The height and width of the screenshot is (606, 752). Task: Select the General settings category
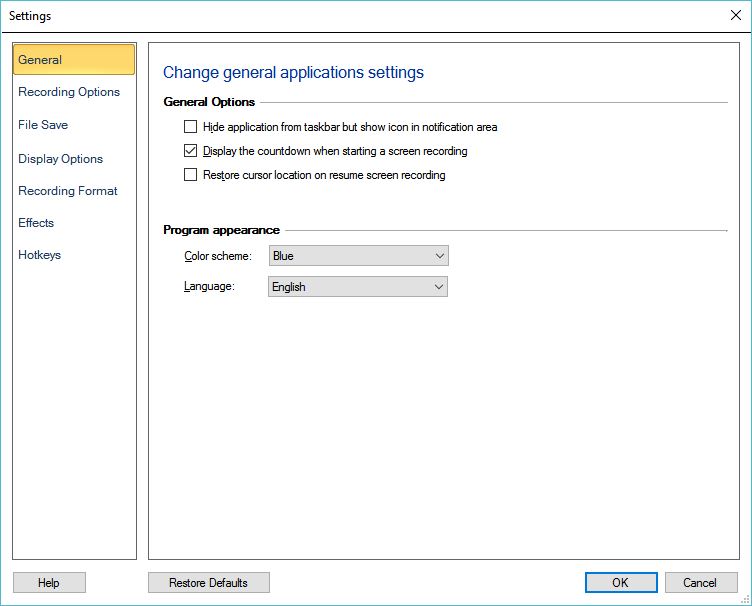click(73, 60)
